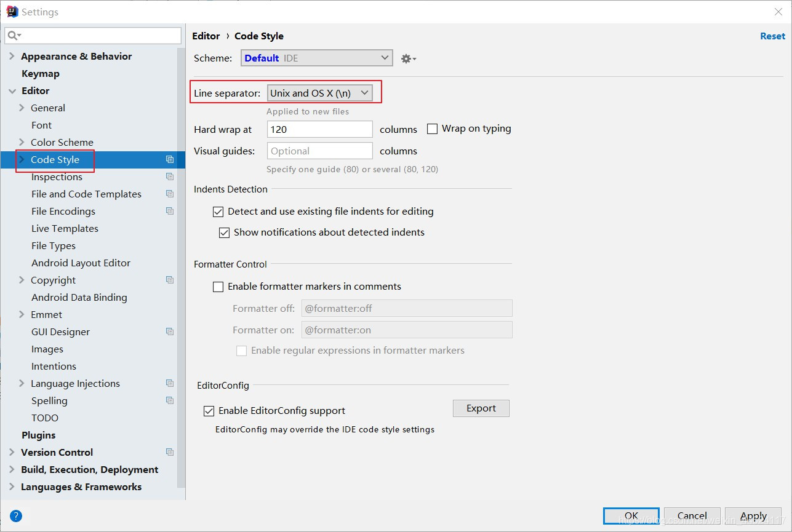This screenshot has width=792, height=532.
Task: Open the scheme gear actions menu
Action: pyautogui.click(x=409, y=58)
